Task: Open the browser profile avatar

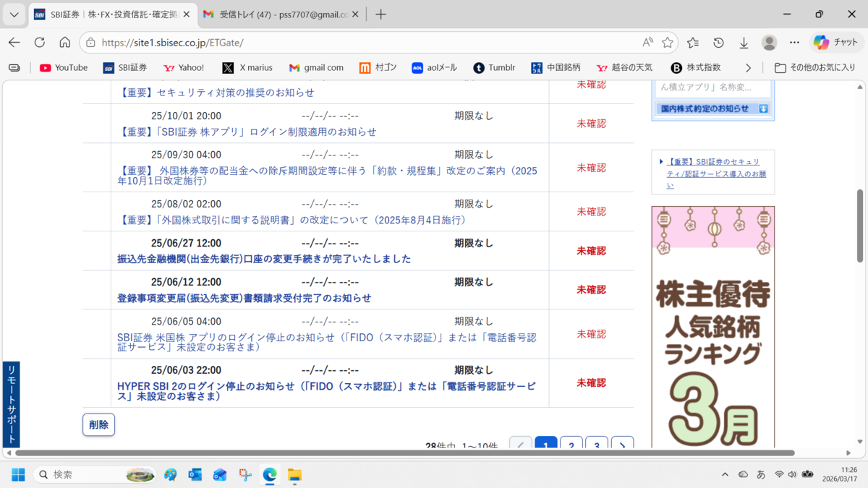Action: (x=769, y=43)
